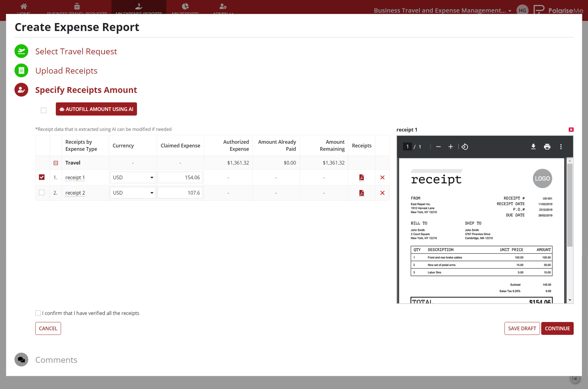588x389 pixels.
Task: Open the Specify Receipts Amount heading
Action: [86, 90]
